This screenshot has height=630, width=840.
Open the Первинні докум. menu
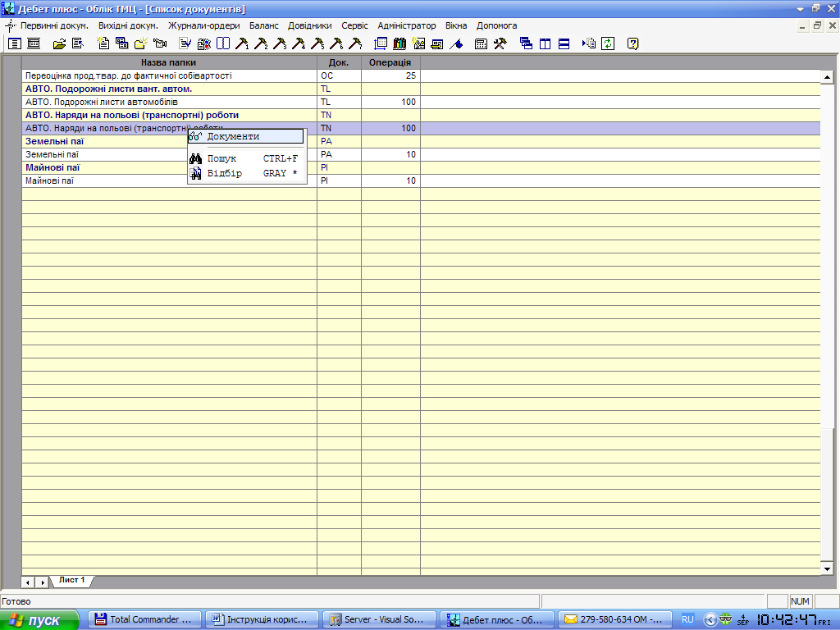coord(54,25)
